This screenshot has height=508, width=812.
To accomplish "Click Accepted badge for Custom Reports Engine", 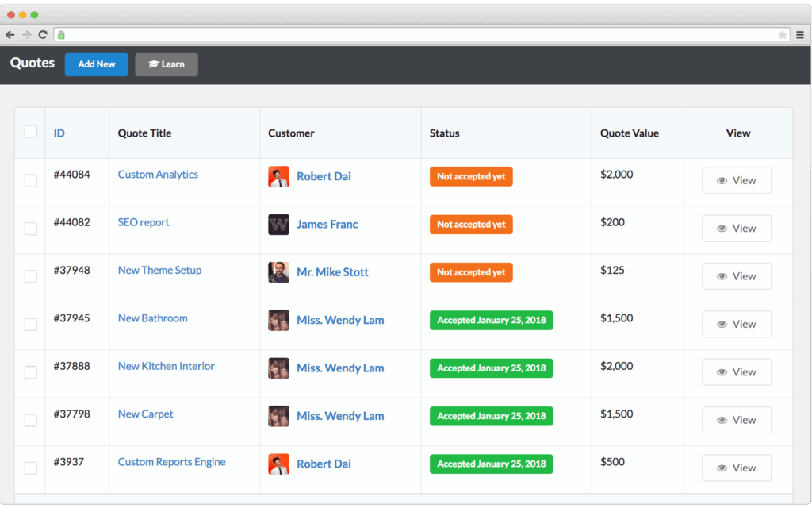I will click(492, 464).
